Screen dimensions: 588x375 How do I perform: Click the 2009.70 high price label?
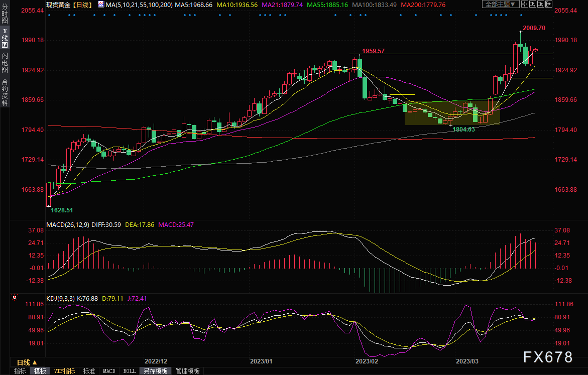point(534,28)
